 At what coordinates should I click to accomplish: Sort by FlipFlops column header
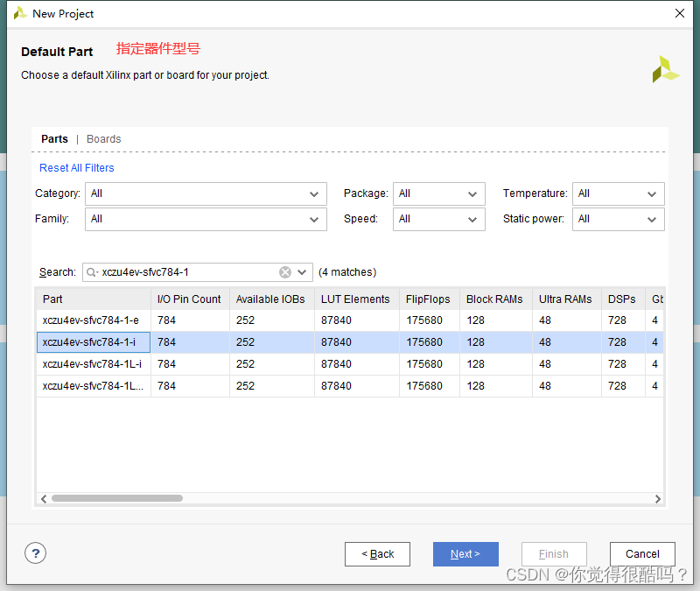pos(430,299)
